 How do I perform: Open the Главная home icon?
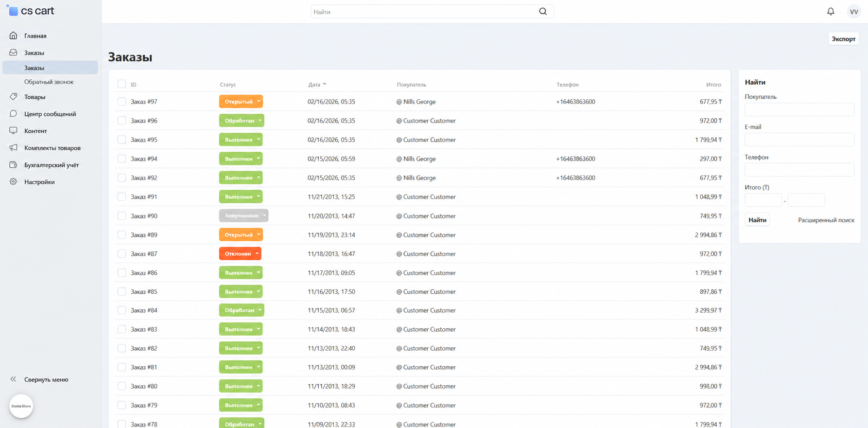(x=13, y=36)
